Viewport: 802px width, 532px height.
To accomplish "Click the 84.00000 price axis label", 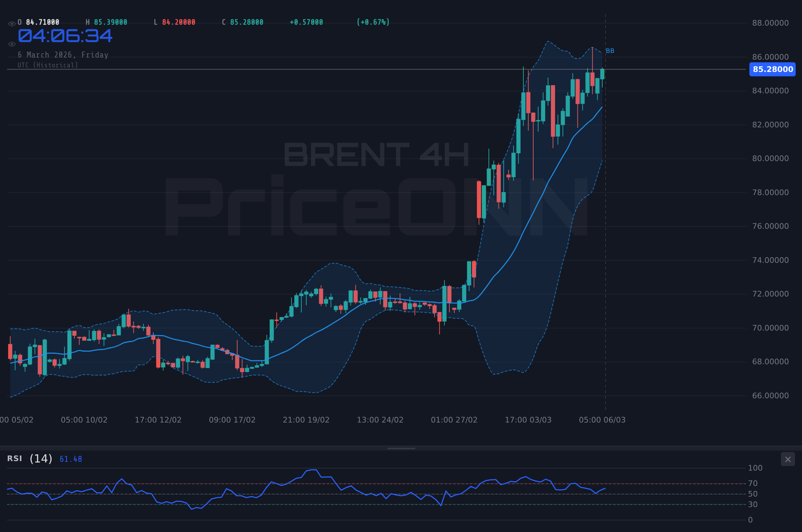I will (770, 91).
